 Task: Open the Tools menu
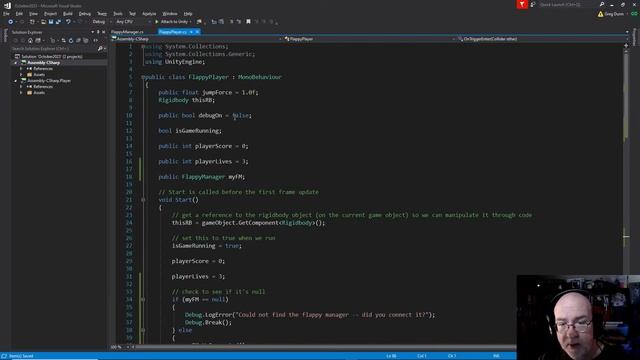tap(118, 14)
